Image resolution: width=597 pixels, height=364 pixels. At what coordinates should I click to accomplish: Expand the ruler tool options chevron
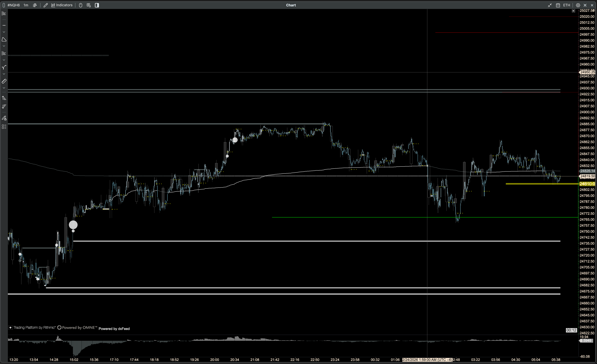coord(4,88)
